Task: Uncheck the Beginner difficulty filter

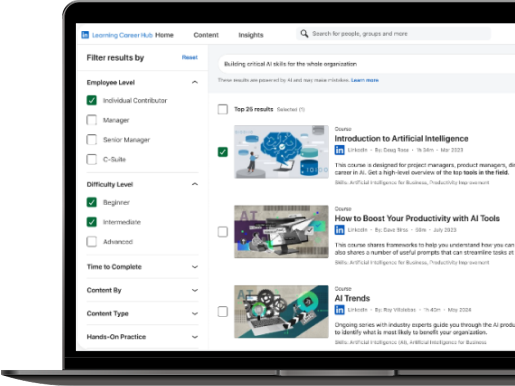Action: coord(92,202)
